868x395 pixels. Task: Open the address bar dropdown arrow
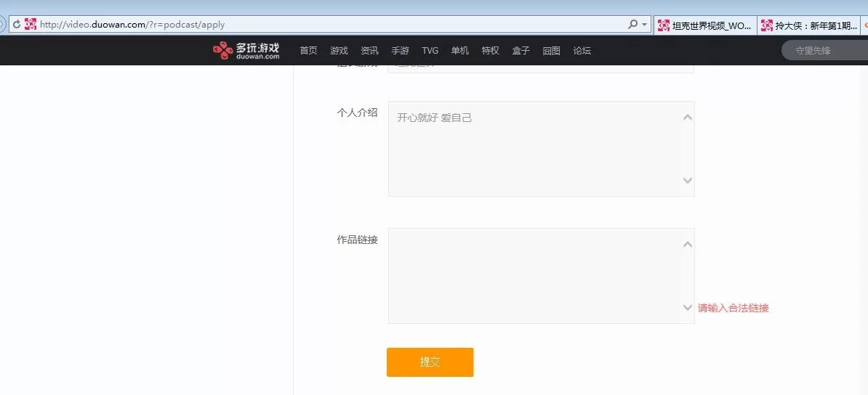tap(644, 25)
